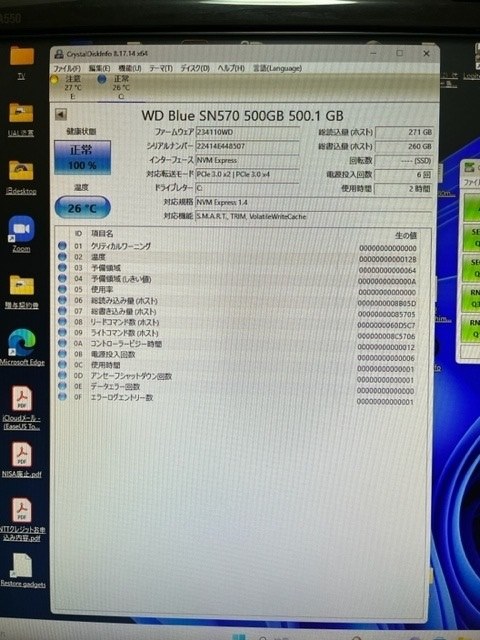
Task: Open the ファイル(F) menu
Action: coord(67,68)
